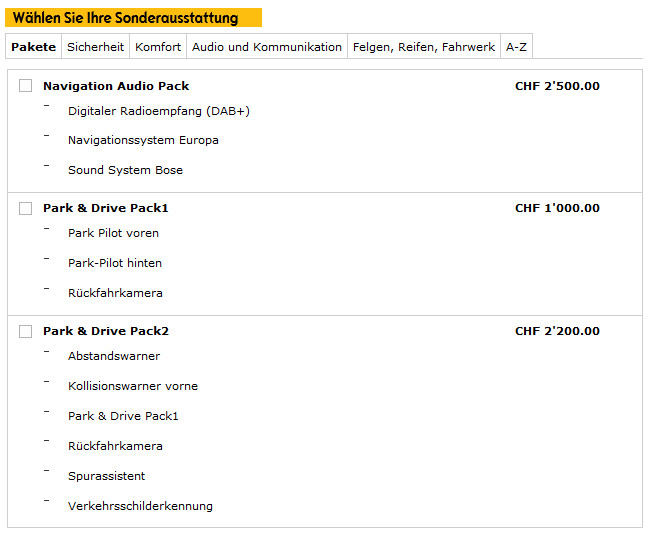Open Audio und Kommunikation tab
This screenshot has height=533, width=646.
coord(266,47)
